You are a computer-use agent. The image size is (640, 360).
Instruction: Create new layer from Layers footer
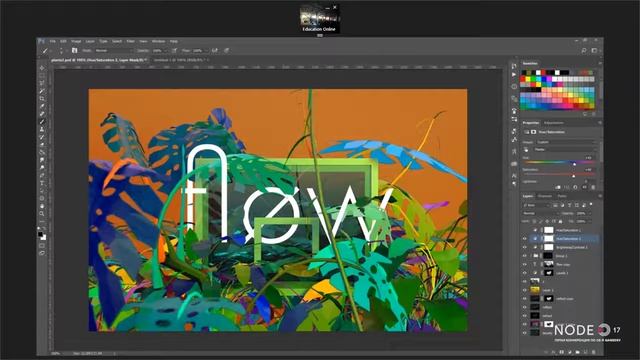click(x=586, y=352)
